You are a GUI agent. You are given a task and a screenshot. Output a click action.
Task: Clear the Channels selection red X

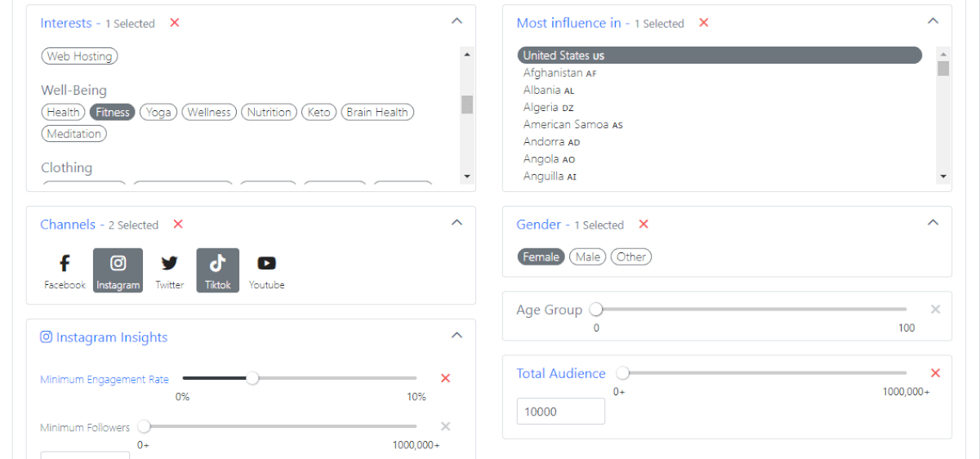(x=178, y=225)
